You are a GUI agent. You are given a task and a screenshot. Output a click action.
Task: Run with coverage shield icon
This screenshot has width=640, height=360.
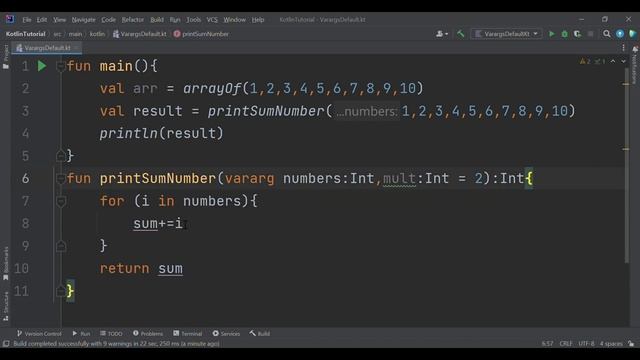coord(577,34)
